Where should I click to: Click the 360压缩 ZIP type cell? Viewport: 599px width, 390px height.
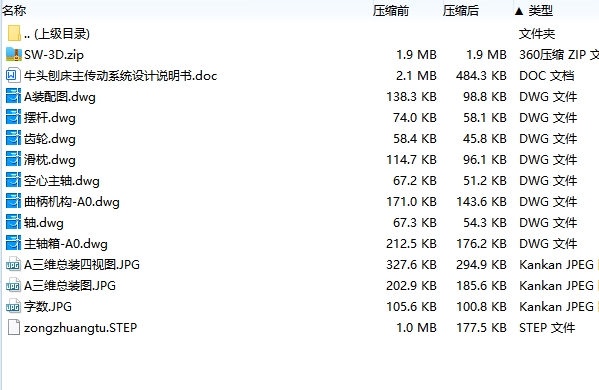[559, 55]
